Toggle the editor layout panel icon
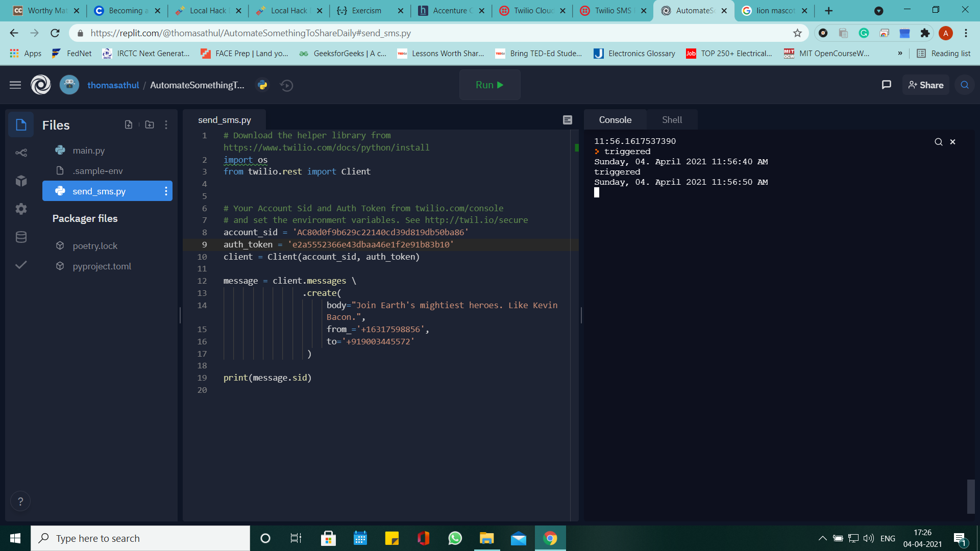This screenshot has height=551, width=980. (568, 120)
